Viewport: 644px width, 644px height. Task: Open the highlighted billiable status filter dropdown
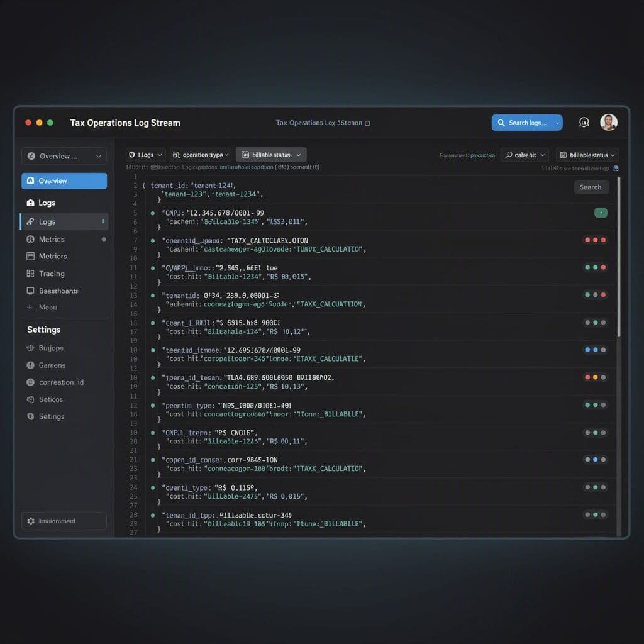271,155
